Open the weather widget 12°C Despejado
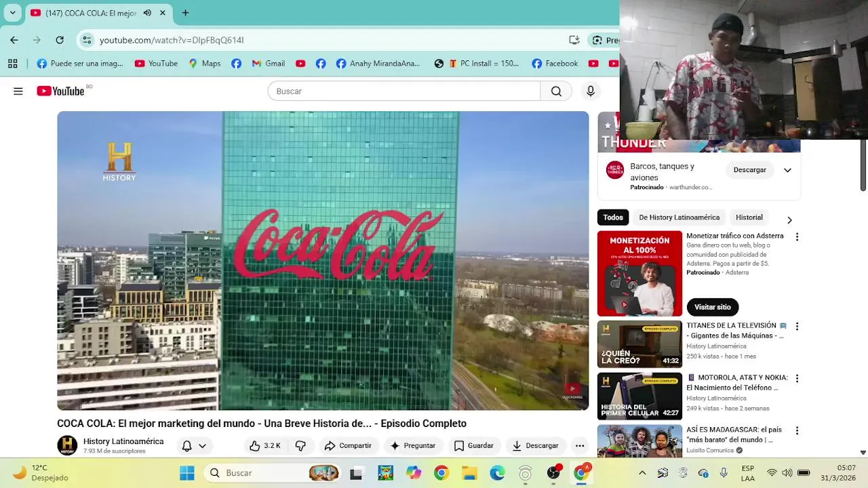Image resolution: width=868 pixels, height=488 pixels. coord(42,472)
